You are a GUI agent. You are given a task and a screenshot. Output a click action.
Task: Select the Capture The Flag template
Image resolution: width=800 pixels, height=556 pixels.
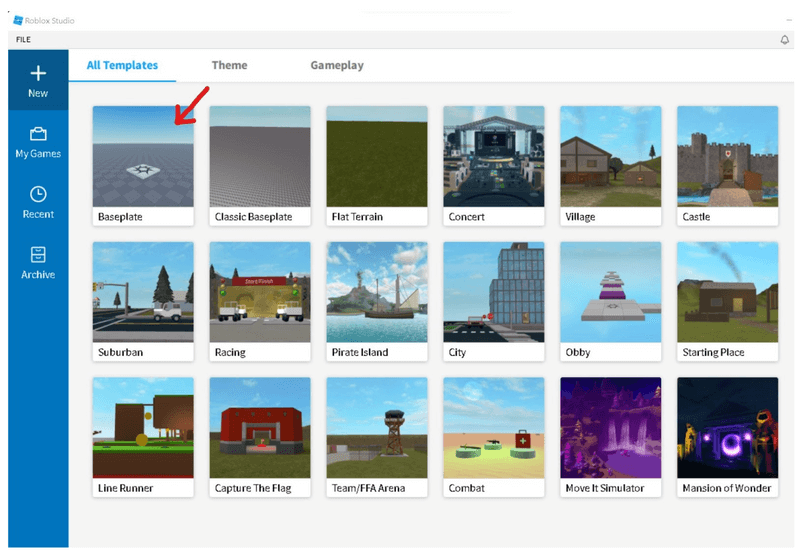tap(260, 428)
